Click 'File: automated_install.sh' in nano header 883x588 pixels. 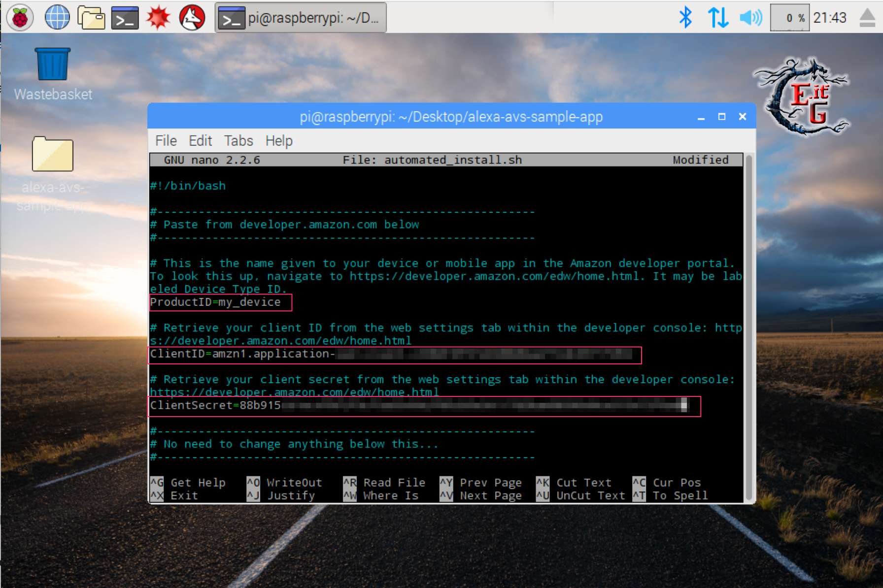(432, 160)
